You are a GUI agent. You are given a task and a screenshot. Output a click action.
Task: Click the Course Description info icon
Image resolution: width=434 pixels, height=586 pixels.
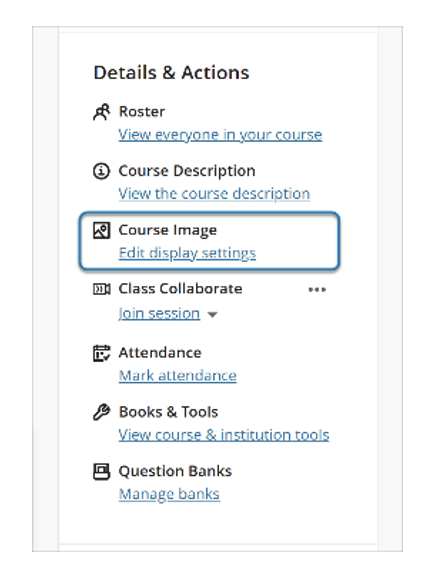(x=101, y=171)
